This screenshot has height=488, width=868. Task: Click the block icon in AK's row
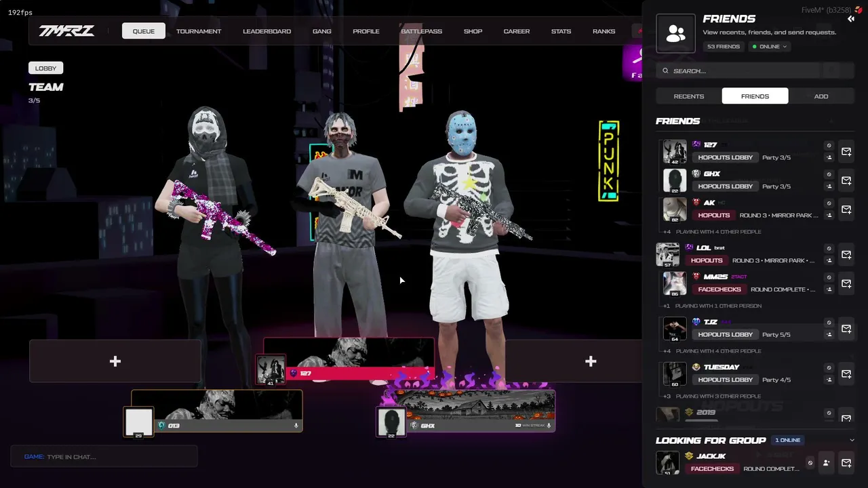829,203
